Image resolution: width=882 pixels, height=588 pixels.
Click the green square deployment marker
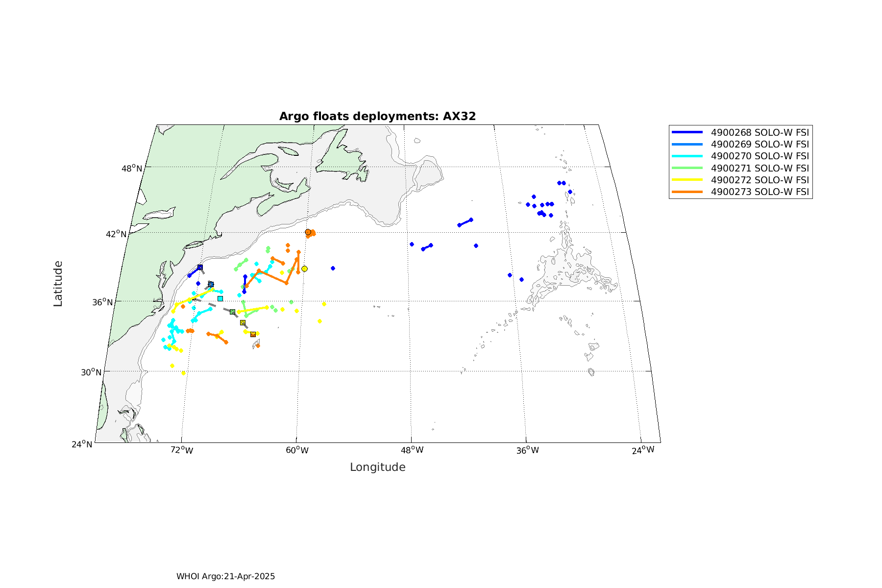coord(232,312)
